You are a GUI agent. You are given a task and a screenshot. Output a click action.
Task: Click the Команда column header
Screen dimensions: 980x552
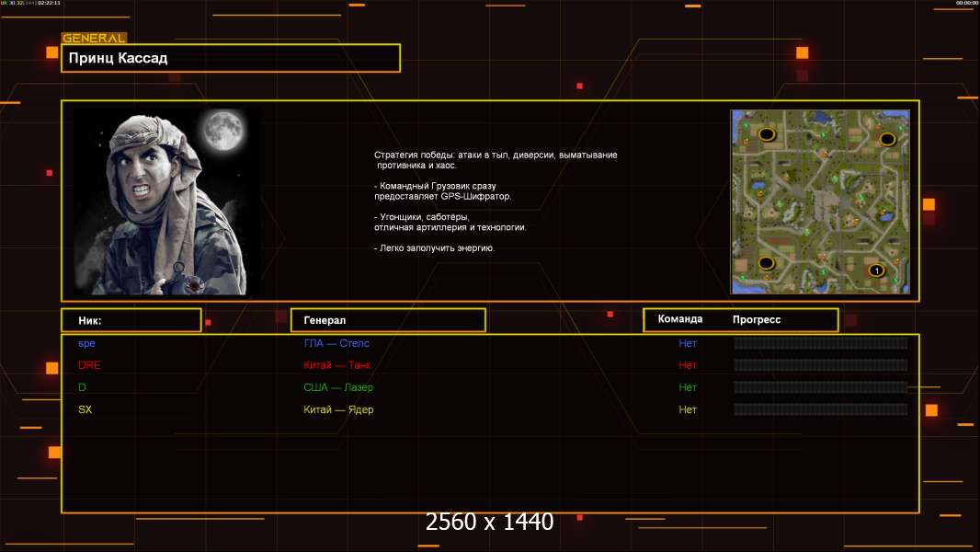pyautogui.click(x=680, y=319)
